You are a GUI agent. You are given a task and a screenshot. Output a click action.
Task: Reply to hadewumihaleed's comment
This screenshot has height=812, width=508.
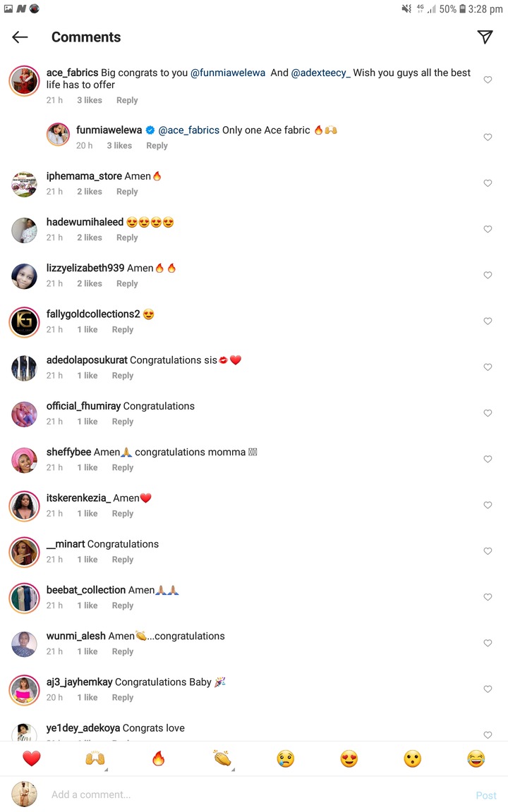(127, 238)
